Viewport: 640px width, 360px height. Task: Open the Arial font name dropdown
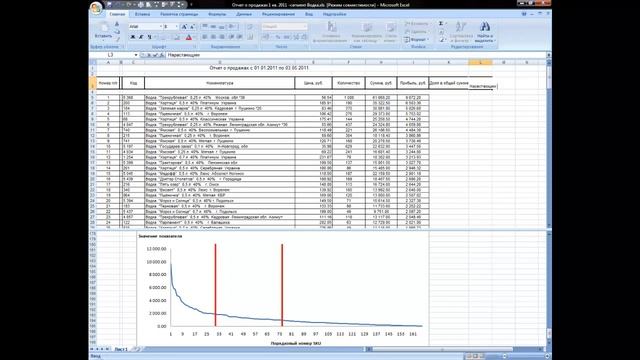(160, 27)
